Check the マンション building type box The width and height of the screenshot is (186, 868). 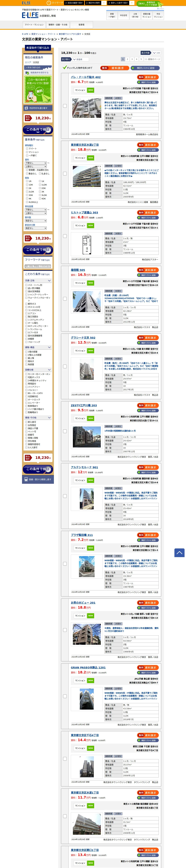(x=27, y=152)
